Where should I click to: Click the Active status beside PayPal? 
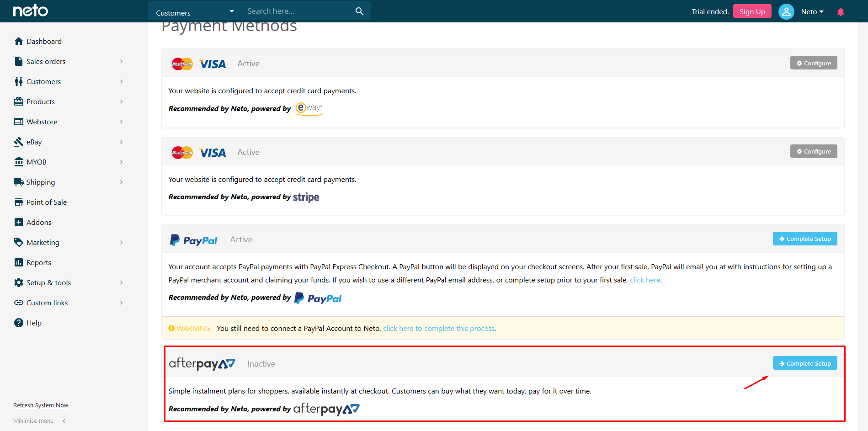point(241,239)
